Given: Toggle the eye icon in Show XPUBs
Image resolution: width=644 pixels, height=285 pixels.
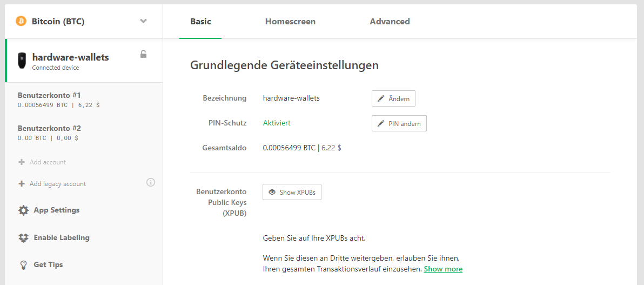Looking at the screenshot, I should coord(272,192).
